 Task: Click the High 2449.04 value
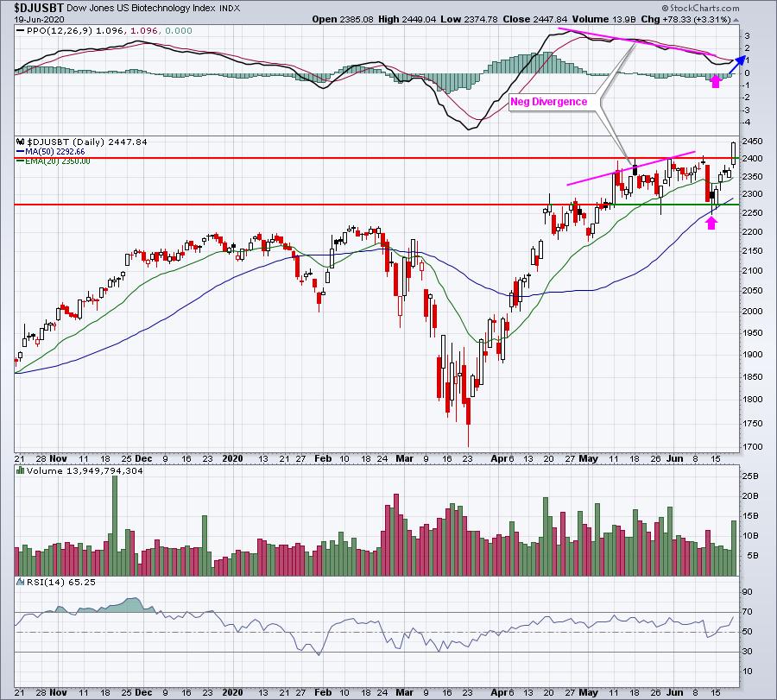click(407, 19)
